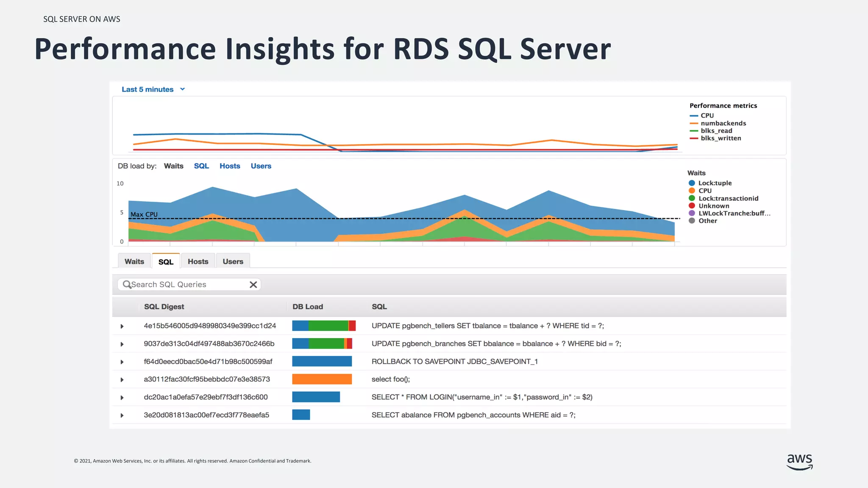This screenshot has width=868, height=488.
Task: Clear the SQL search with the X icon
Action: (253, 285)
